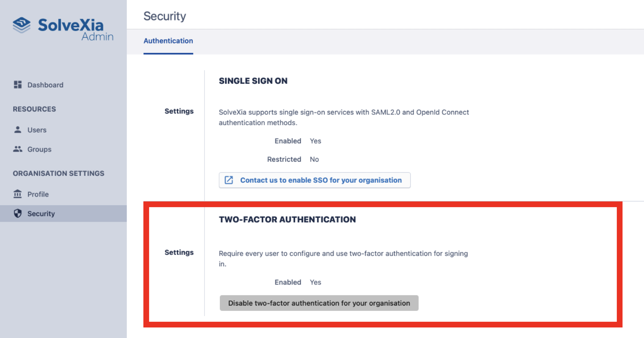Switch to the Authentication tab
The image size is (644, 338).
[168, 41]
